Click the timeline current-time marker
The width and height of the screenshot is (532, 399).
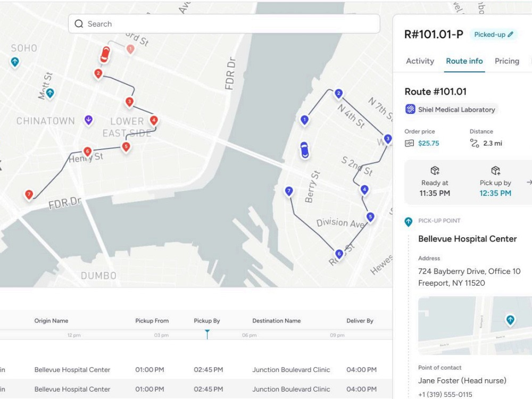[207, 334]
